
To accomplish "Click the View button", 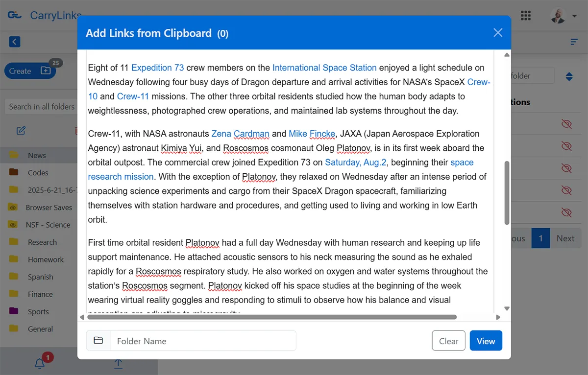I will (x=486, y=341).
